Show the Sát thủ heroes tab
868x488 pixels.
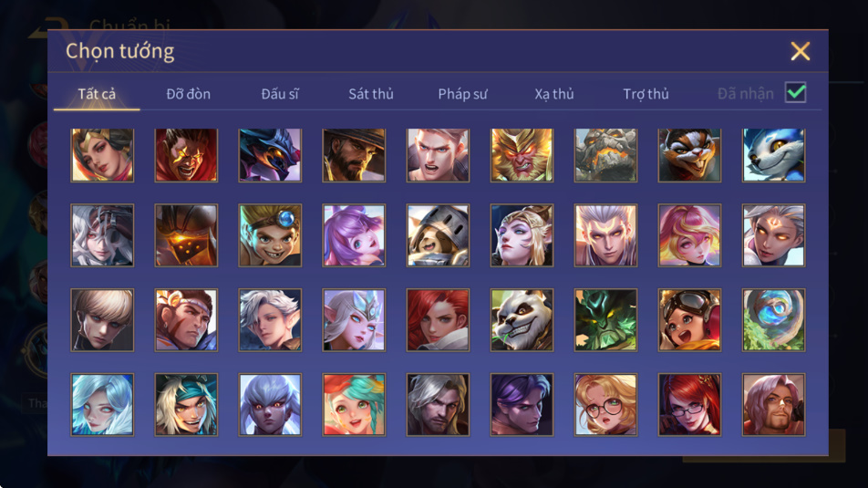(x=371, y=94)
